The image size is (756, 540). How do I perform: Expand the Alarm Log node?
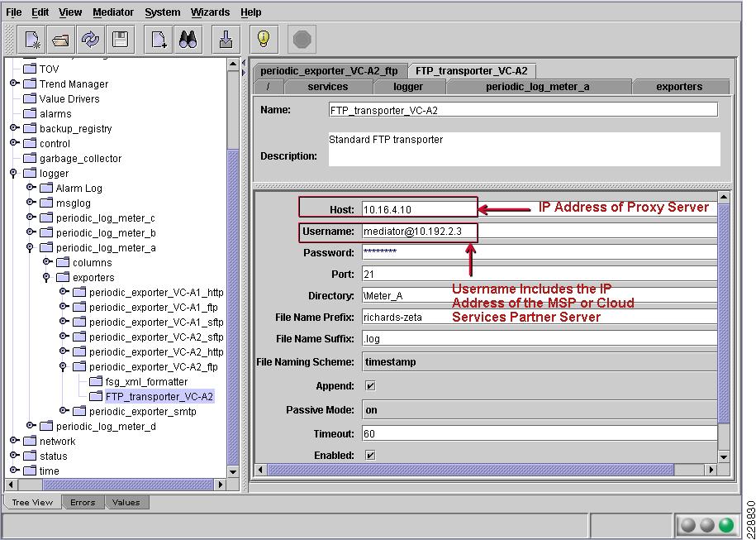[x=31, y=187]
